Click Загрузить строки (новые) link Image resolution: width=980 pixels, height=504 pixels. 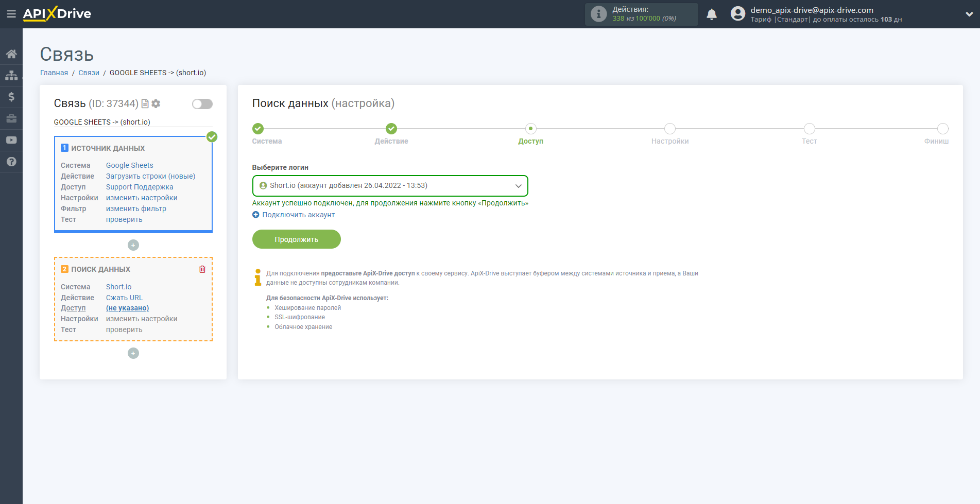(151, 176)
